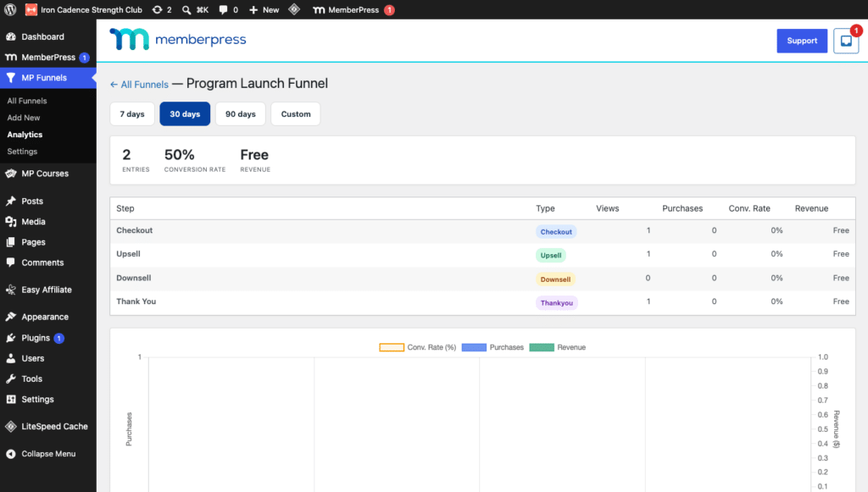Screen dimensions: 868x492
Task: Open MemberPress sidebar menu
Action: (x=48, y=57)
